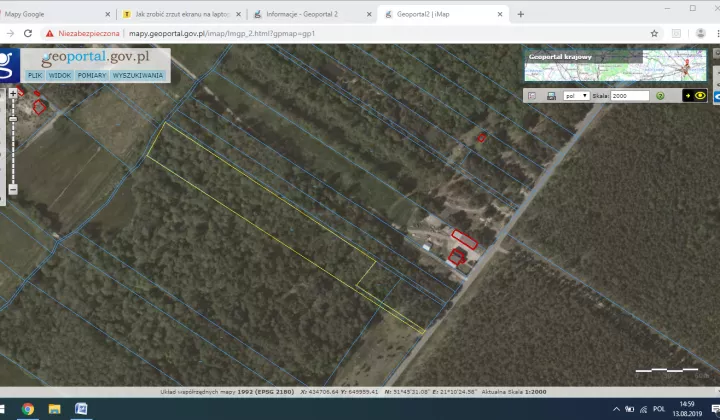720x420 pixels.
Task: Open the WYSZUKIWANIA menu
Action: click(x=138, y=76)
